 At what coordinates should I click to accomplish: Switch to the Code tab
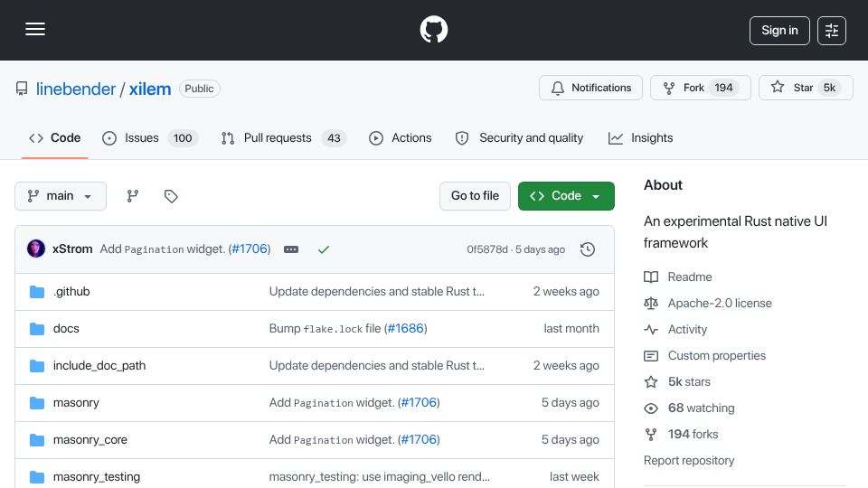pos(55,137)
